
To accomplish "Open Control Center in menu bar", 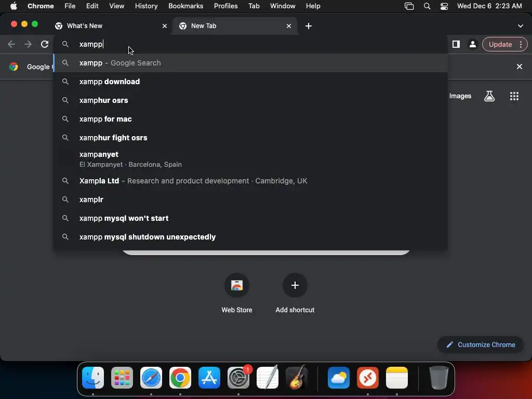I will coord(444,6).
